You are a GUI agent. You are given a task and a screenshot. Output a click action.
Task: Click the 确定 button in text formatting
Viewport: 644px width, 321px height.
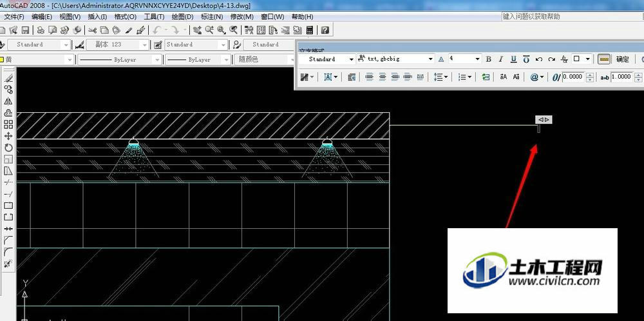(x=622, y=59)
